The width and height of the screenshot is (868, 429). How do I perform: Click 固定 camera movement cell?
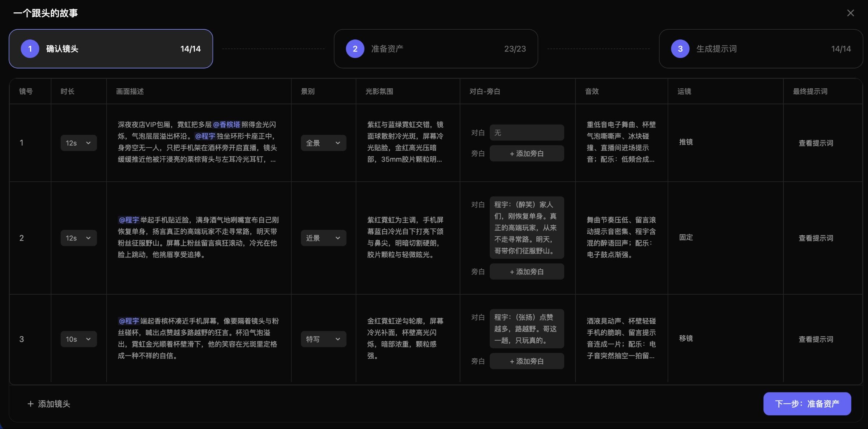[686, 237]
